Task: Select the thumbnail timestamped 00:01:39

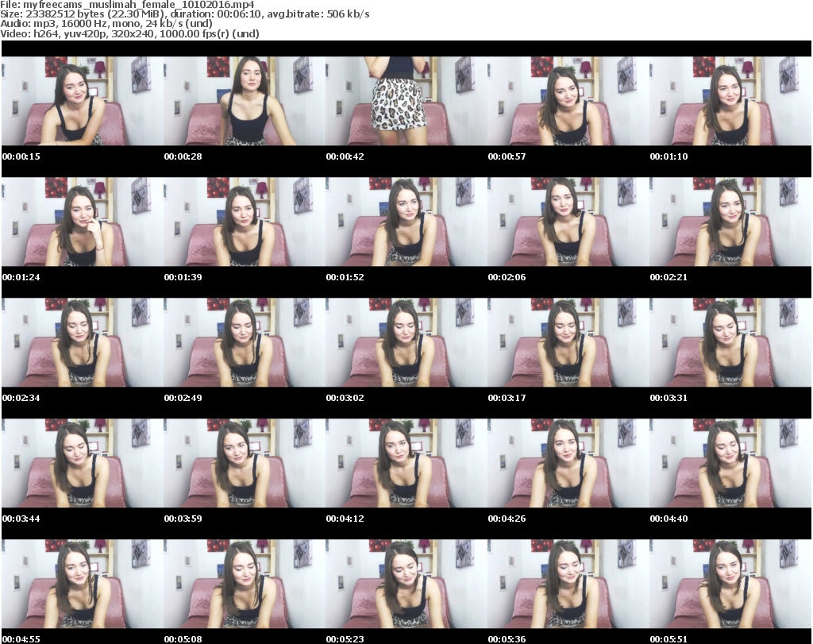Action: point(245,222)
